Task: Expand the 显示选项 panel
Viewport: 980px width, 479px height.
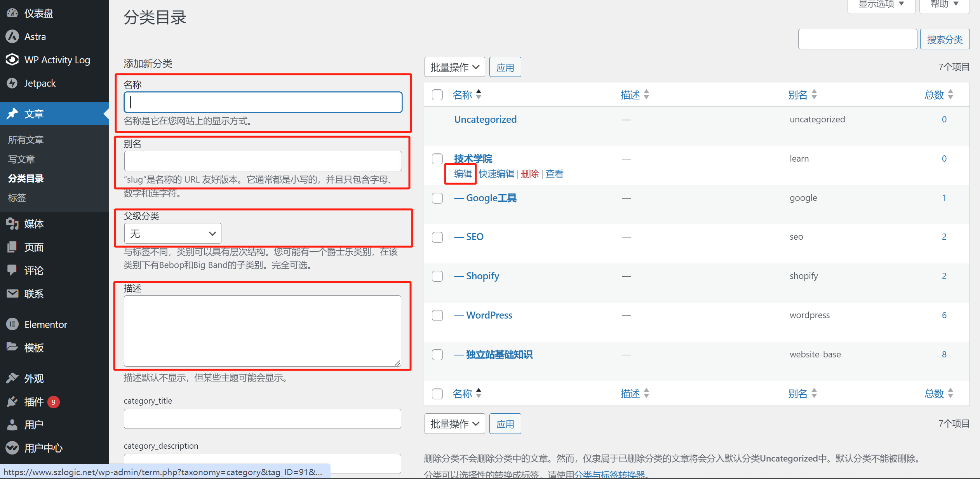Action: point(880,5)
